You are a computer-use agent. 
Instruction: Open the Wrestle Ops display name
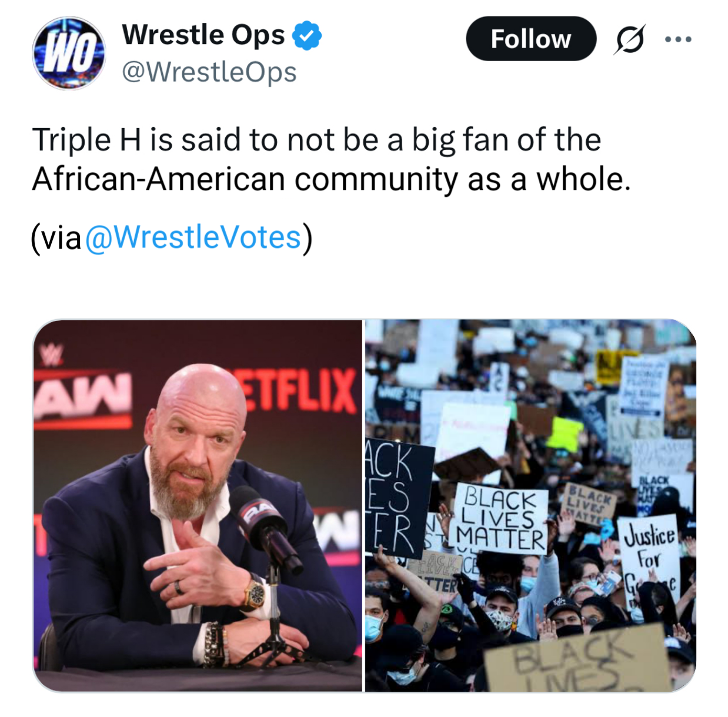(203, 35)
